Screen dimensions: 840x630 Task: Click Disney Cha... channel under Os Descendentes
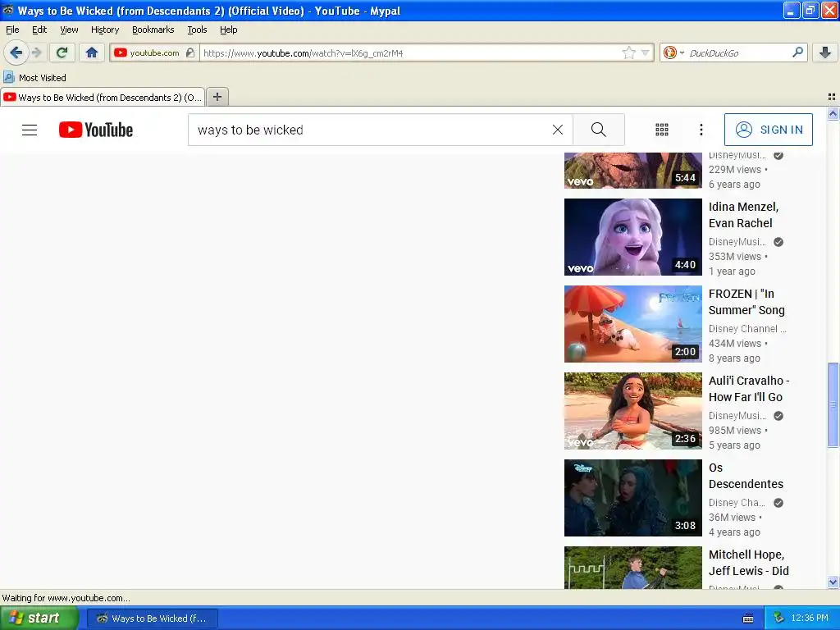(737, 503)
